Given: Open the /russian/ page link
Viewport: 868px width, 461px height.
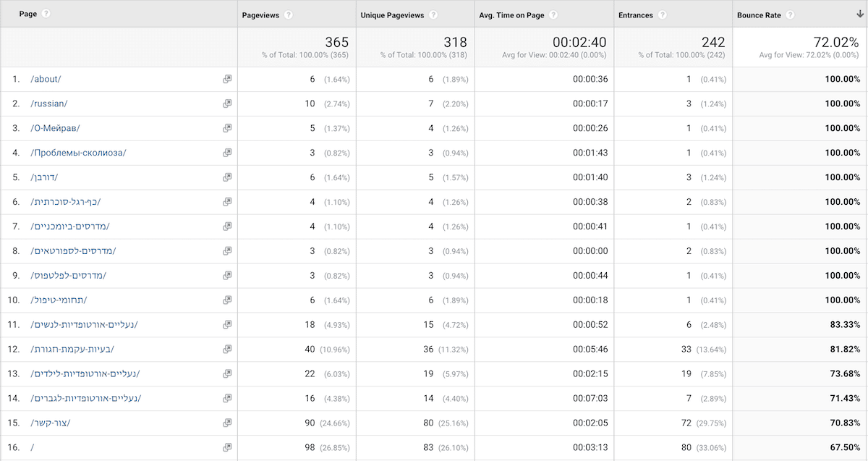Looking at the screenshot, I should pos(48,103).
